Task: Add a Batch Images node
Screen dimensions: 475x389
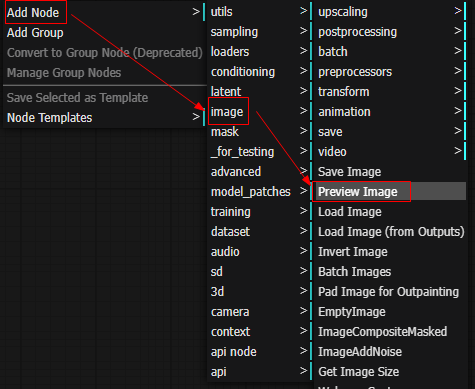Action: pyautogui.click(x=391, y=272)
